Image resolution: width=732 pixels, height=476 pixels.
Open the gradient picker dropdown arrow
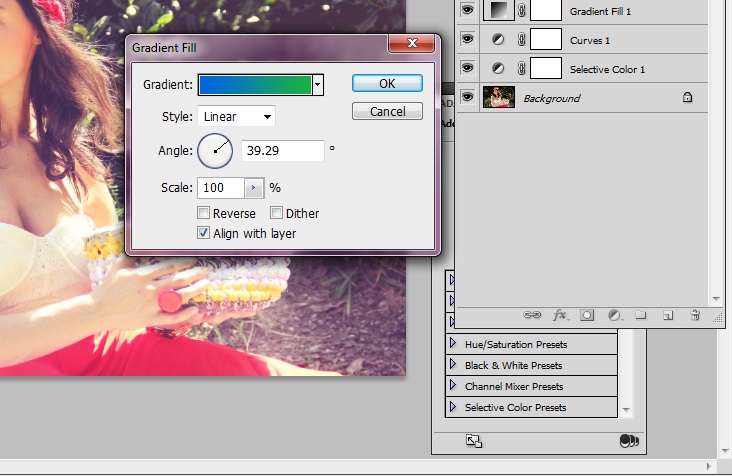coord(318,85)
